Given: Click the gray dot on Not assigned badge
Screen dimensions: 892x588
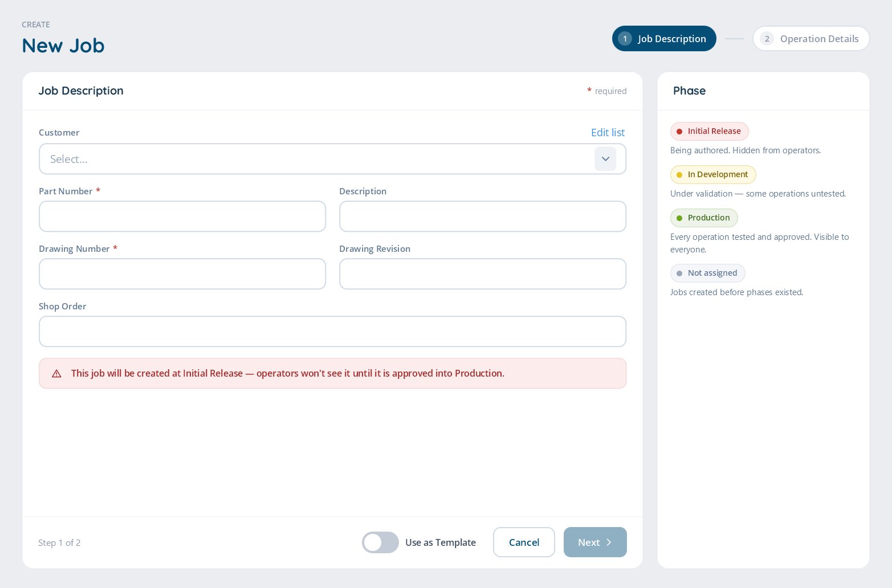Looking at the screenshot, I should tap(679, 273).
